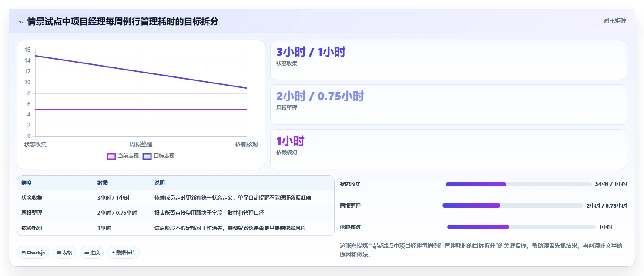This screenshot has height=276, width=644.
Task: Click the 状态收集 table row cell
Action: 32,198
